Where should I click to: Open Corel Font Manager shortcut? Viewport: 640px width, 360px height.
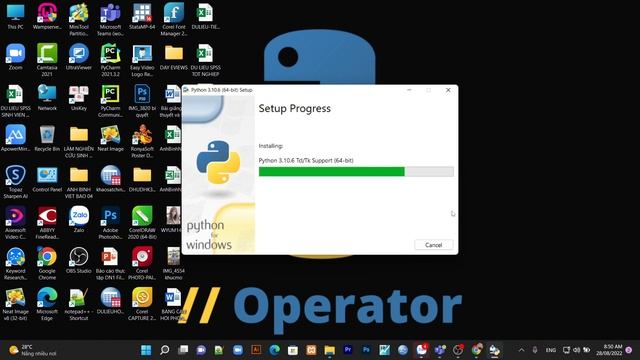click(x=174, y=20)
